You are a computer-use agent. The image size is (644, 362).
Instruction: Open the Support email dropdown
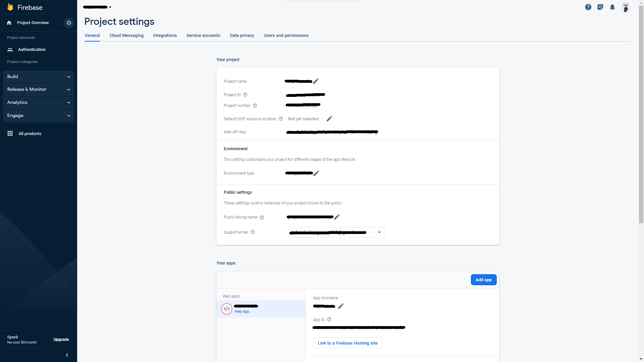[379, 232]
